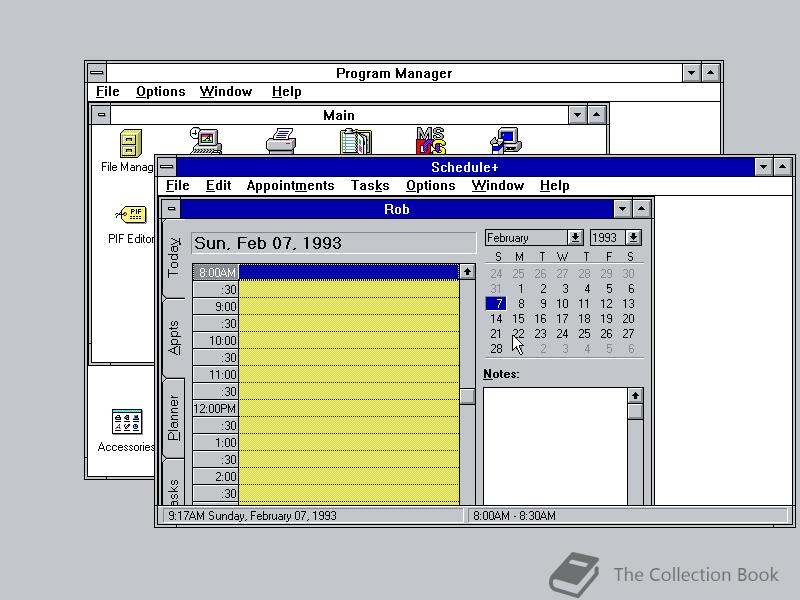
Task: Open Program Manager Window menu
Action: 226,91
